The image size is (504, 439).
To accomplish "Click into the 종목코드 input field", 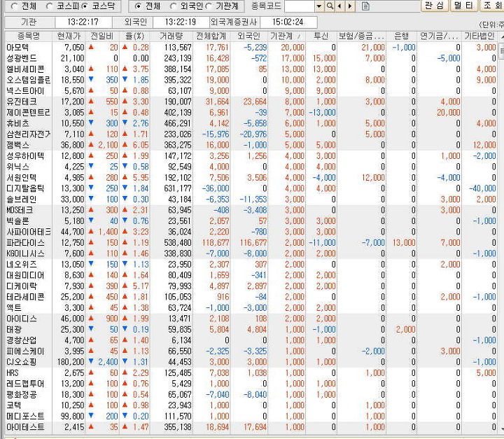I will click(x=300, y=6).
